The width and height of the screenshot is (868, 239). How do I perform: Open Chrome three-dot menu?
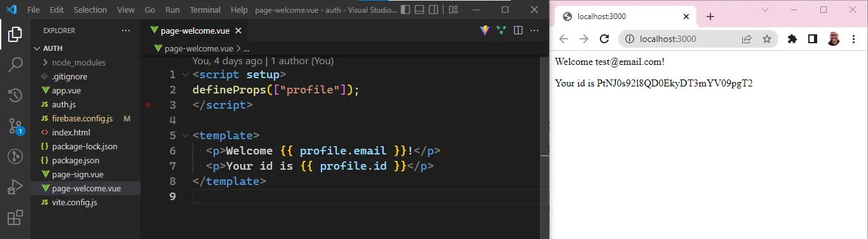[853, 39]
